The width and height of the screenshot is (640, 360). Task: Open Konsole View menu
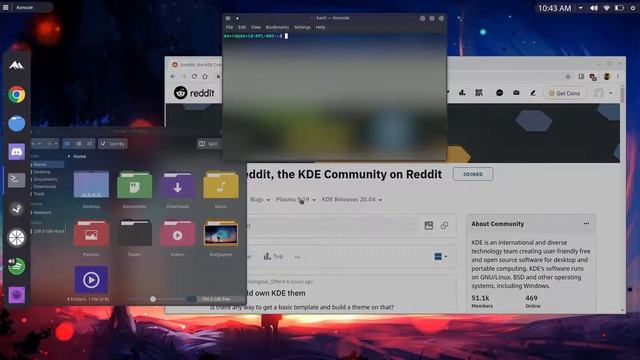(256, 27)
